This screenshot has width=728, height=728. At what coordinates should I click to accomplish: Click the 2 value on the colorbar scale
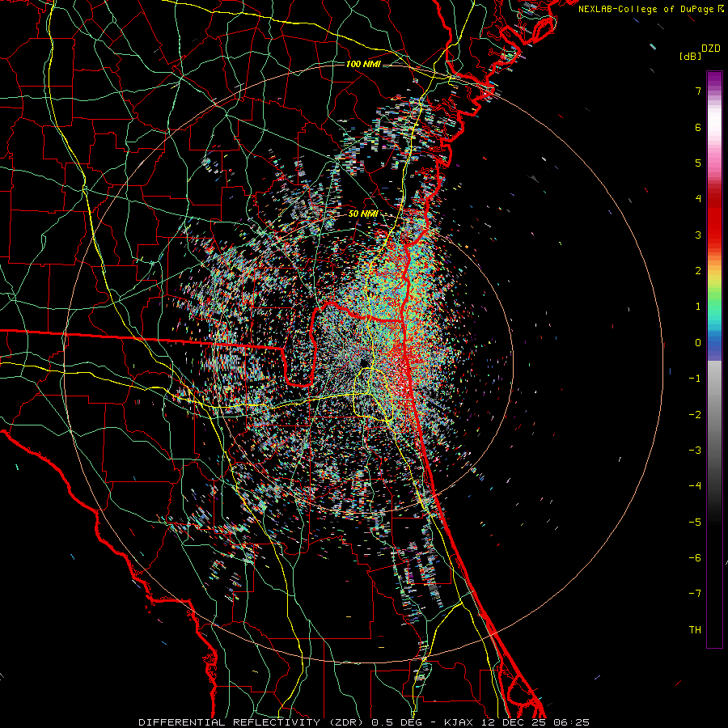coord(698,271)
